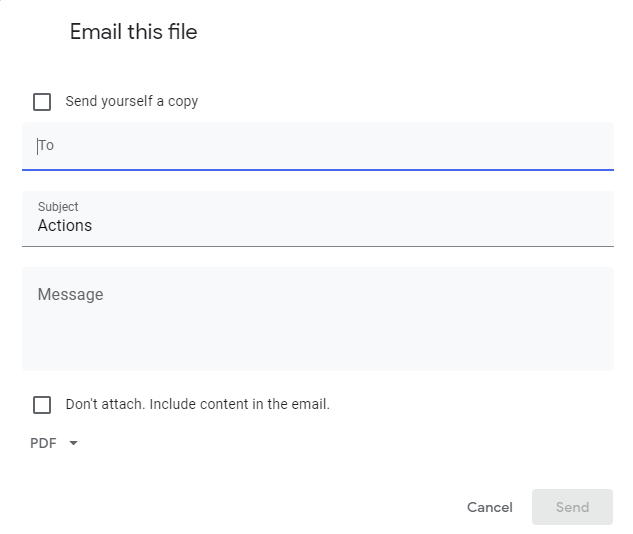The image size is (633, 534).
Task: Click the blue underline of the To field
Action: point(317,170)
